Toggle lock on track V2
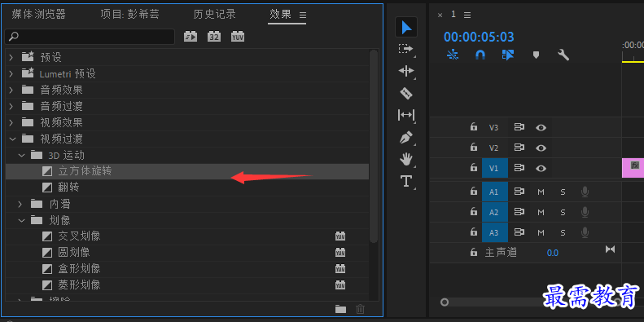The width and height of the screenshot is (644, 322). tap(474, 148)
